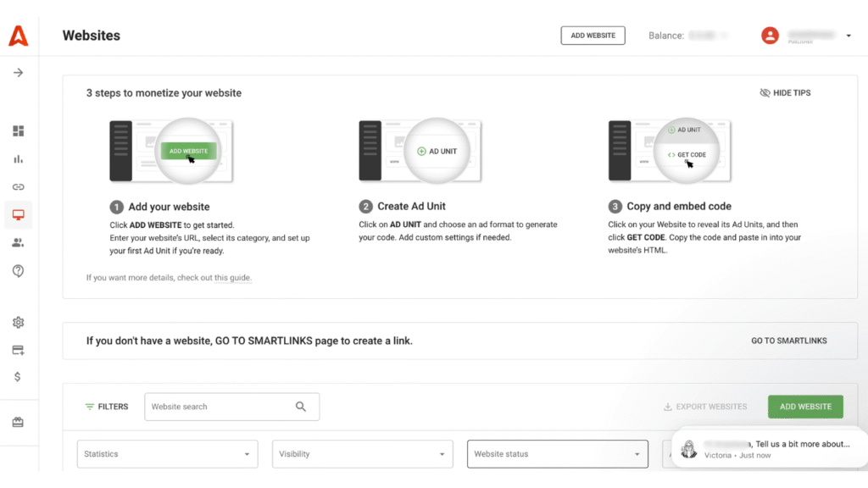Open the Statistics bar chart icon
This screenshot has height=488, width=868.
[19, 159]
